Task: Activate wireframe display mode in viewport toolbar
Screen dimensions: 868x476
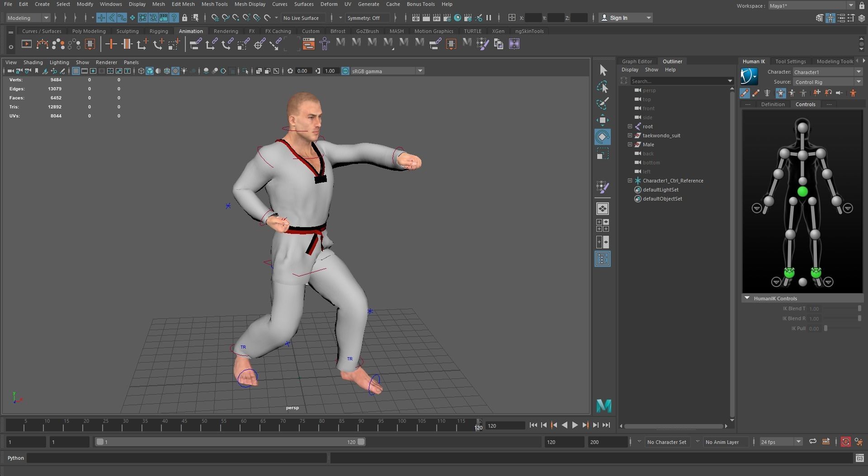Action: tap(141, 71)
